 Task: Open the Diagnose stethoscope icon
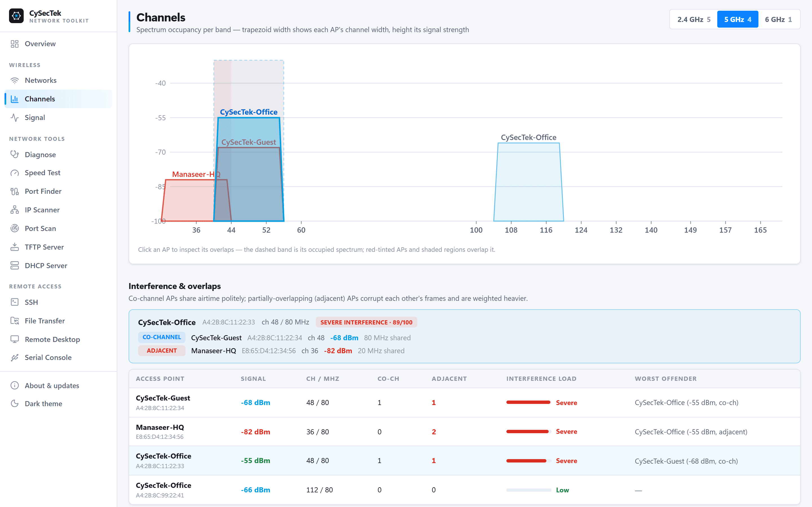(x=14, y=155)
